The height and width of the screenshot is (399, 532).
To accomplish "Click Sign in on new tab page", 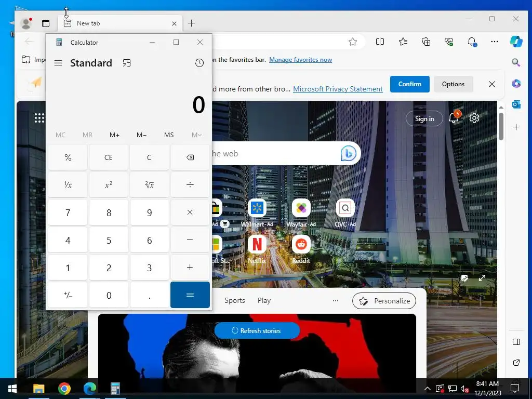I will pos(424,119).
